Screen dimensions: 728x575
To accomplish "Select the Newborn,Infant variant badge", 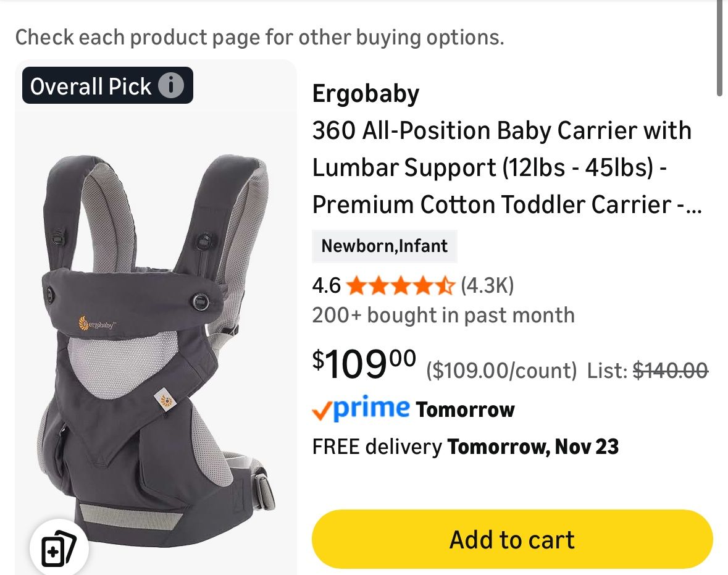I will pyautogui.click(x=384, y=246).
